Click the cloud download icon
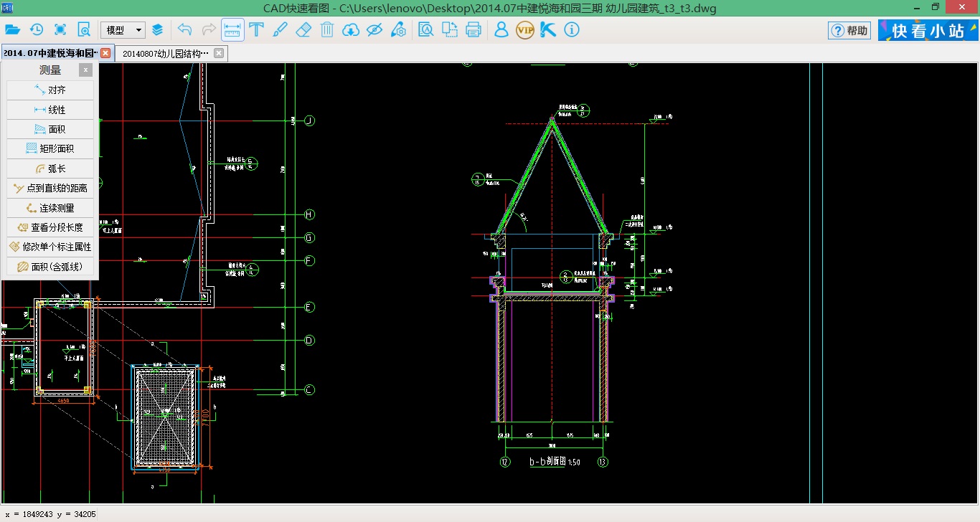 click(x=351, y=30)
